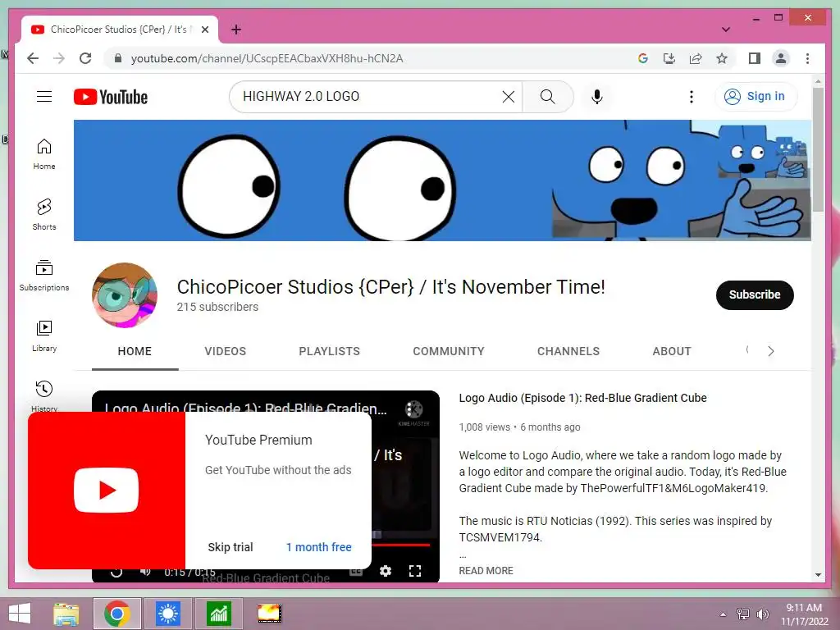Click the browser forward arrow

[59, 58]
